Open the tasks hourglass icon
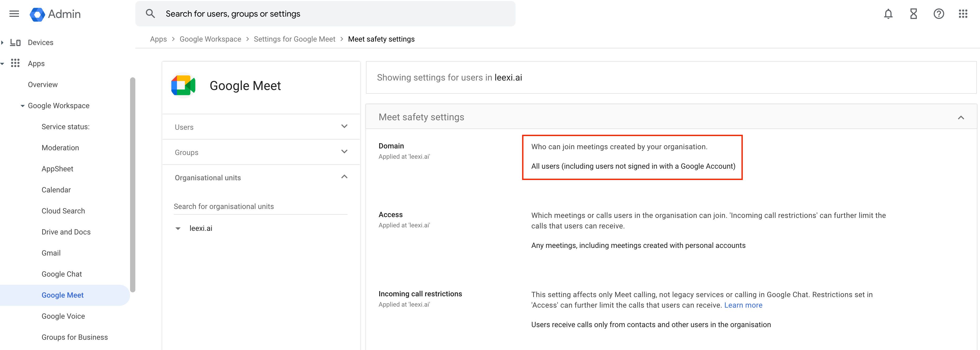This screenshot has width=980, height=350. point(913,14)
